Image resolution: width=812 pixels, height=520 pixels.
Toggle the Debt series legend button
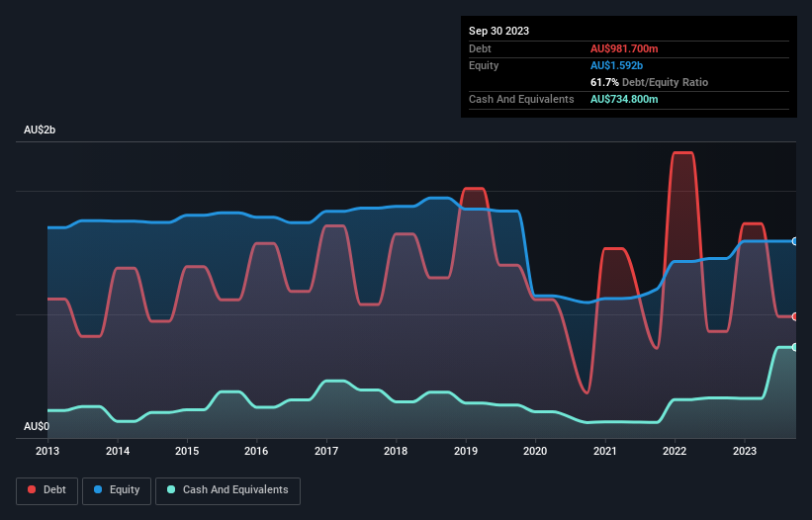[47, 490]
